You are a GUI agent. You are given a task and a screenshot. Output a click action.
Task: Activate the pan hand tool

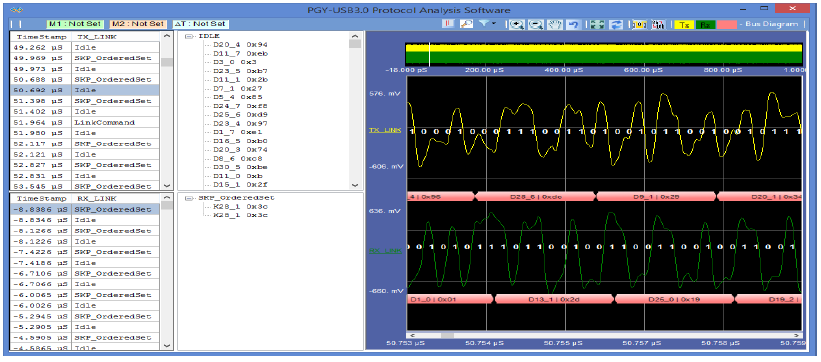[x=554, y=24]
